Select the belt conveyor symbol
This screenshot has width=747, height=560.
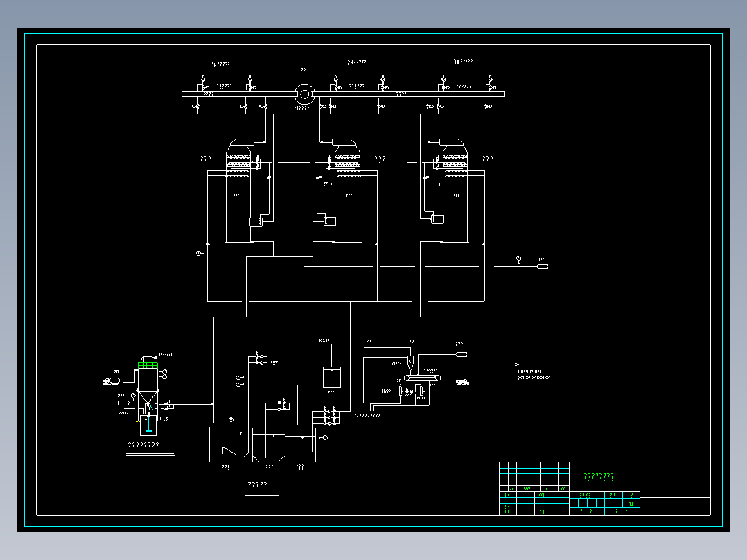click(422, 378)
